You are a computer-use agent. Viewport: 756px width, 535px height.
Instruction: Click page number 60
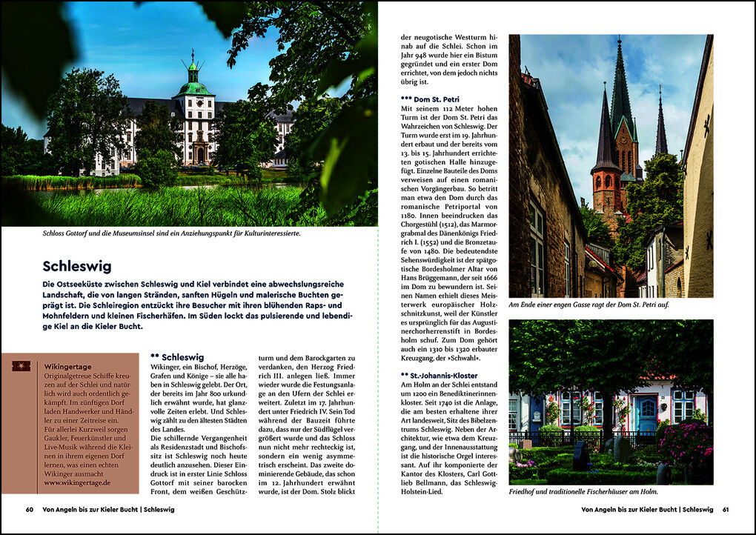click(x=30, y=510)
